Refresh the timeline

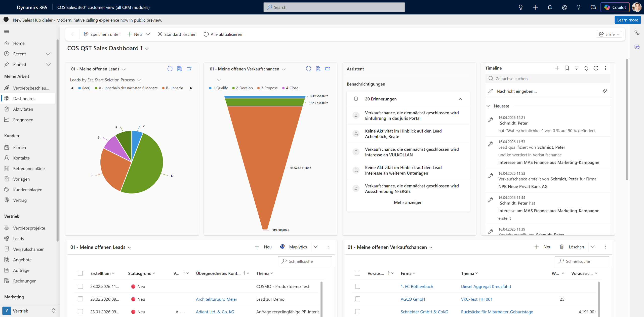596,68
